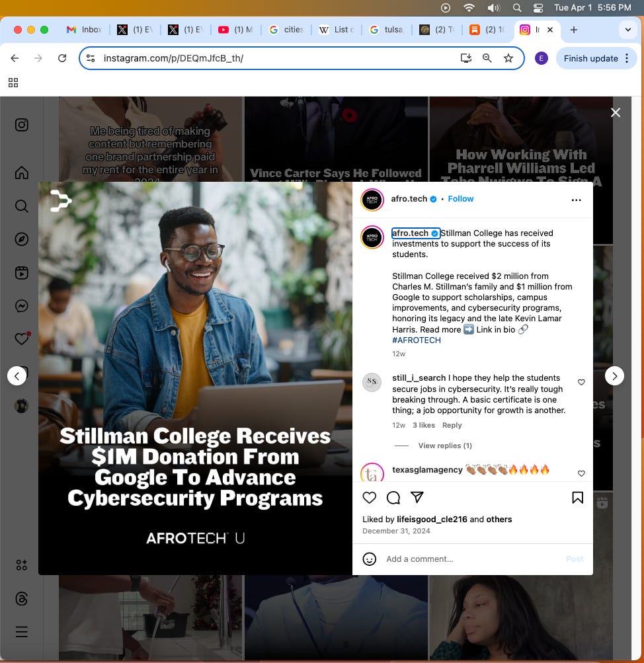Open macOS Spotlight search
Viewport: 644px width, 663px height.
click(x=517, y=8)
